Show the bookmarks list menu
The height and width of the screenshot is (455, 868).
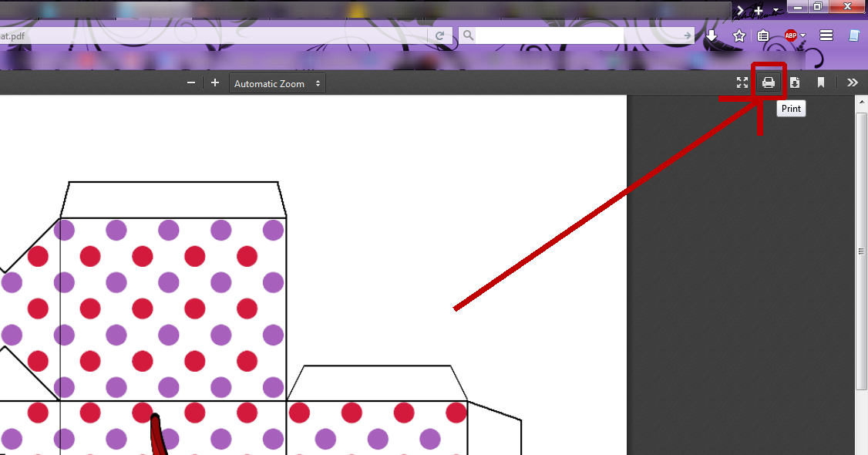coord(763,35)
